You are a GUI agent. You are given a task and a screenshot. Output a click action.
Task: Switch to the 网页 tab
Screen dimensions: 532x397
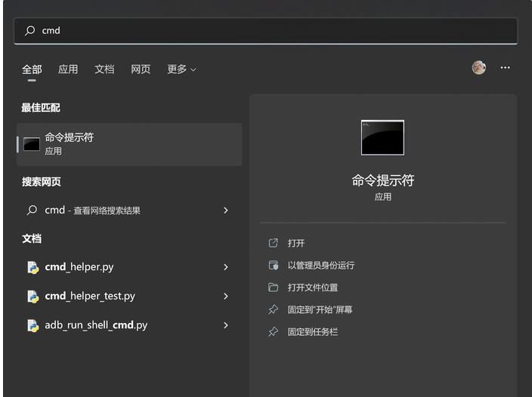click(141, 69)
